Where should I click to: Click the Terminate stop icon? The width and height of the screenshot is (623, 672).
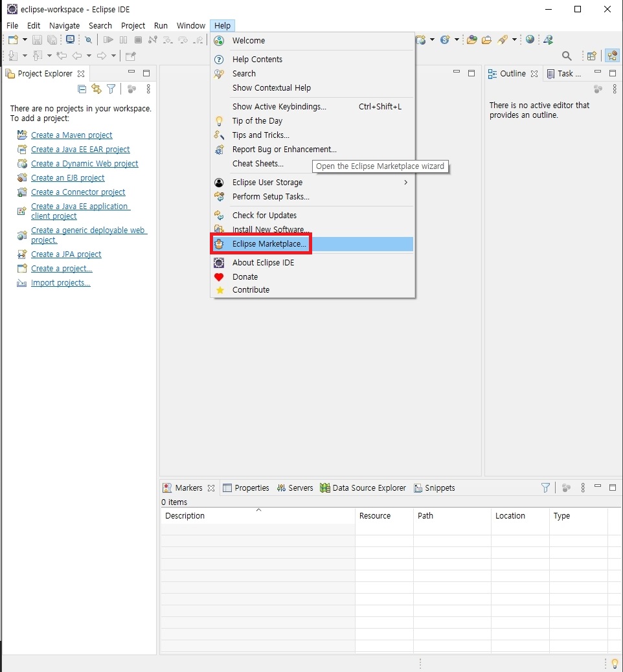[x=138, y=40]
